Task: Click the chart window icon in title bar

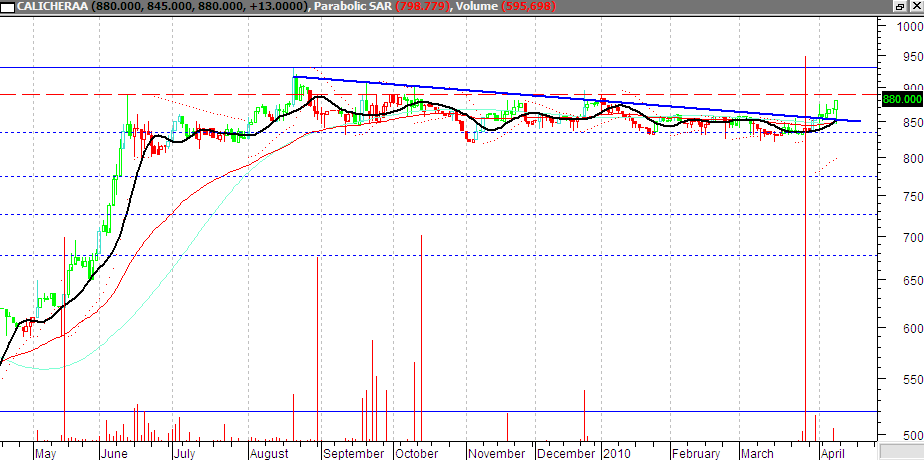Action: [7, 7]
